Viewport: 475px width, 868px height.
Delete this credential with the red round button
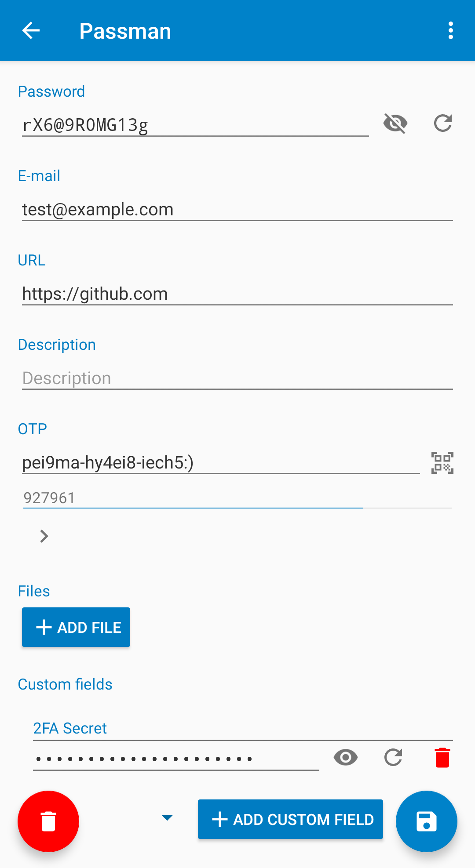coord(48,821)
